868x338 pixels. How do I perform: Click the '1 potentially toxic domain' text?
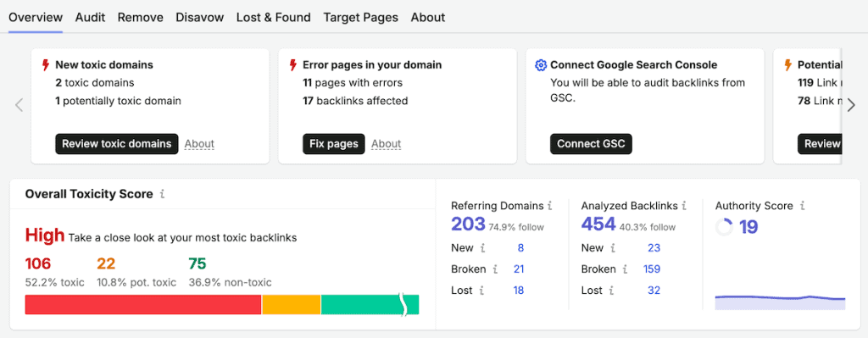(x=118, y=101)
